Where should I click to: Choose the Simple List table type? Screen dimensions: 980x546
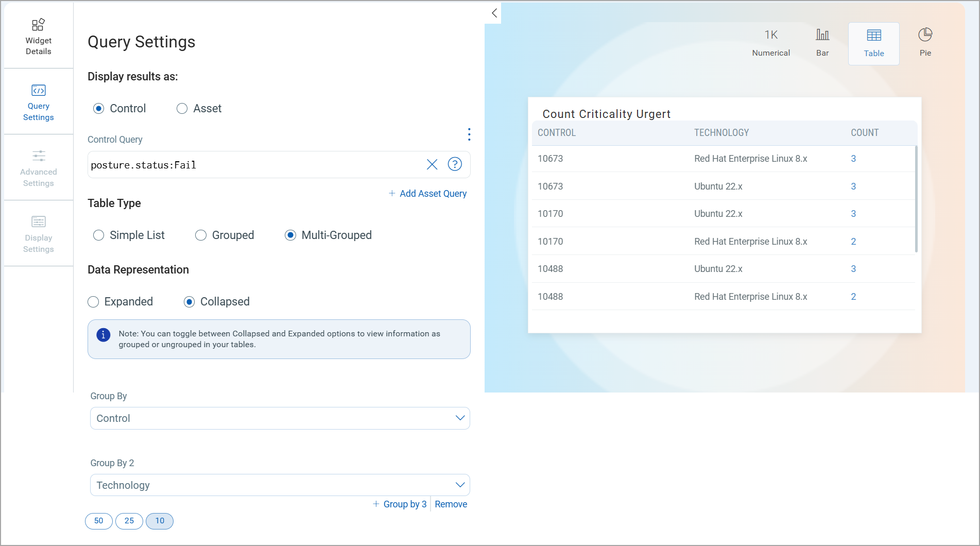(129, 235)
